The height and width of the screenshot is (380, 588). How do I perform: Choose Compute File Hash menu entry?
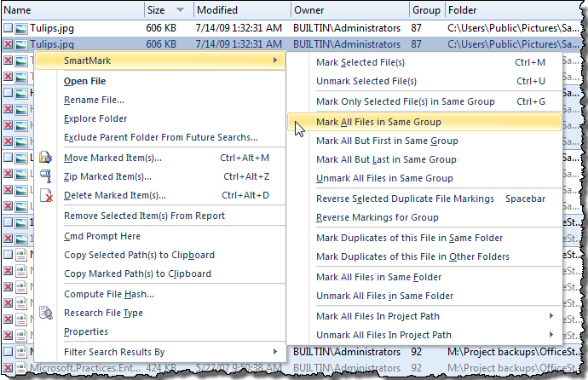pos(109,294)
